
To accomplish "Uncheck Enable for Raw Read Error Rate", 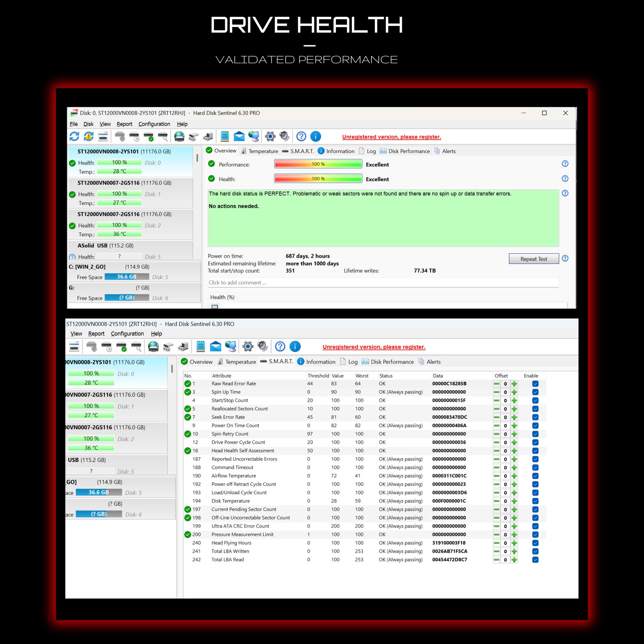I will pyautogui.click(x=535, y=384).
